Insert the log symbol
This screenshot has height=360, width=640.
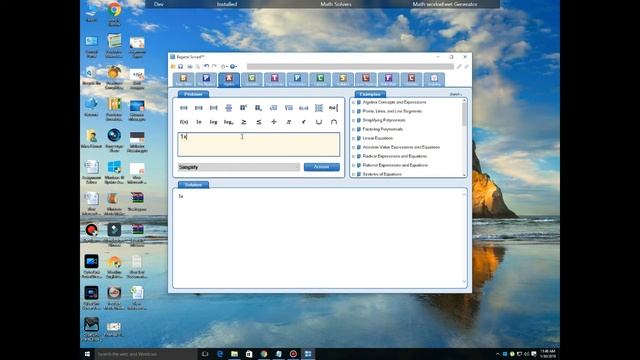pyautogui.click(x=213, y=122)
